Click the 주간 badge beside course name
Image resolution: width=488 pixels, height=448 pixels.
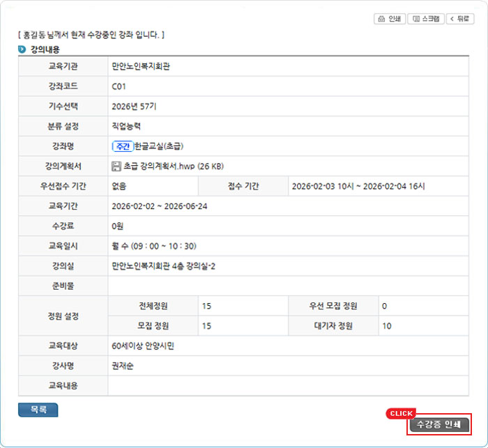(123, 146)
